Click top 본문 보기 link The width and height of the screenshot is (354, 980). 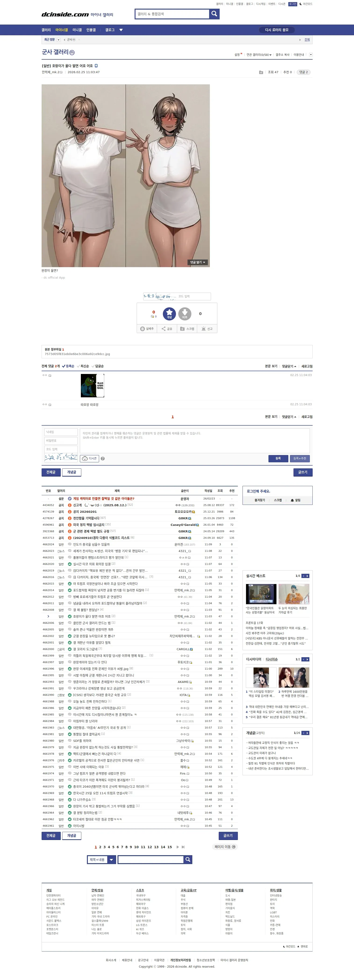point(271,366)
